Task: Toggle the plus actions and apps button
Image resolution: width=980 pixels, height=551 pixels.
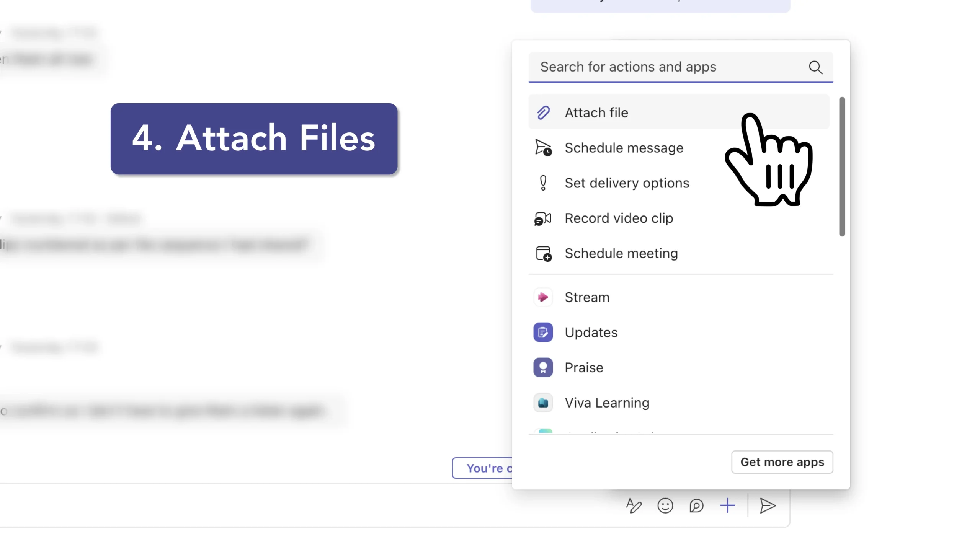Action: coord(727,506)
